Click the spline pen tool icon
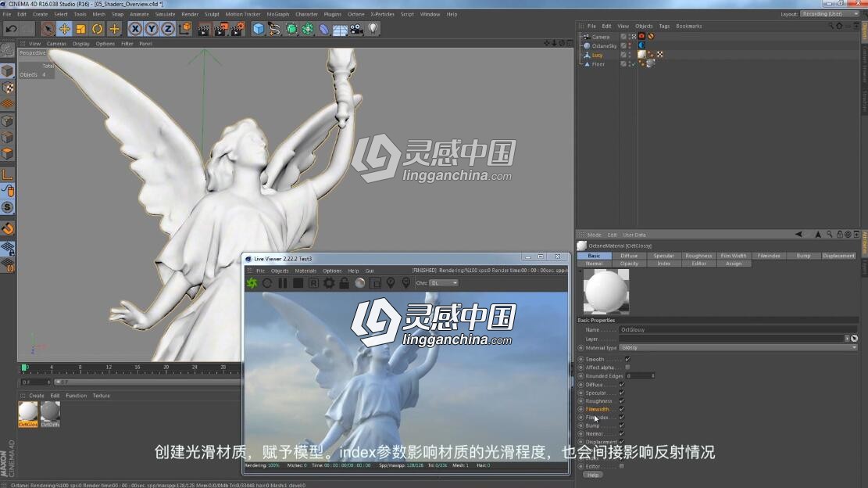The image size is (868, 488). pos(274,29)
